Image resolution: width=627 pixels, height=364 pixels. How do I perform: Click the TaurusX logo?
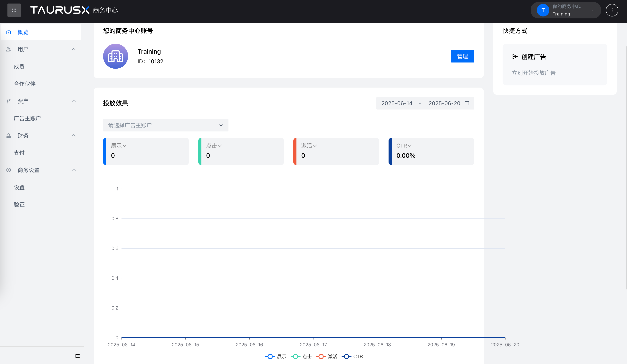[60, 10]
